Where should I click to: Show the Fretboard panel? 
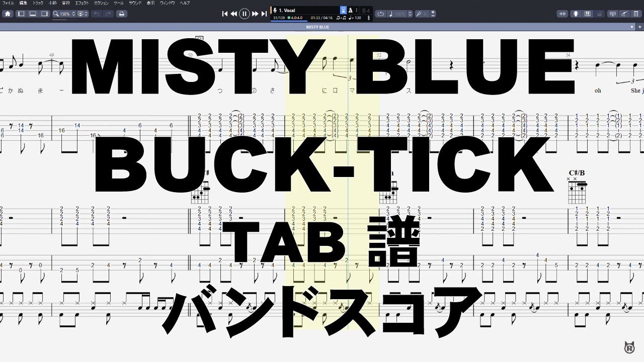coord(576,14)
